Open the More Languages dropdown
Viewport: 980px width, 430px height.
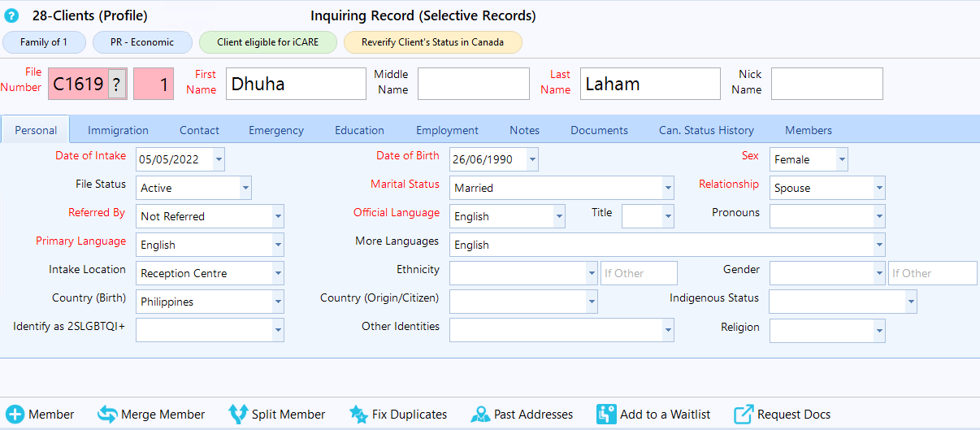tap(879, 245)
